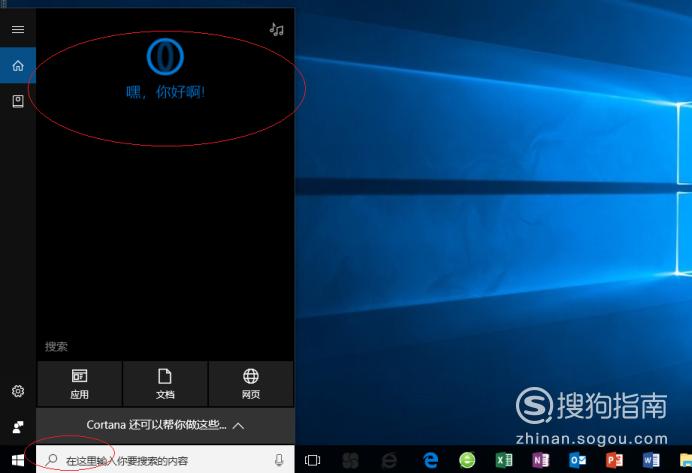Image resolution: width=692 pixels, height=473 pixels.
Task: Launch PowerPoint from the taskbar
Action: (614, 460)
